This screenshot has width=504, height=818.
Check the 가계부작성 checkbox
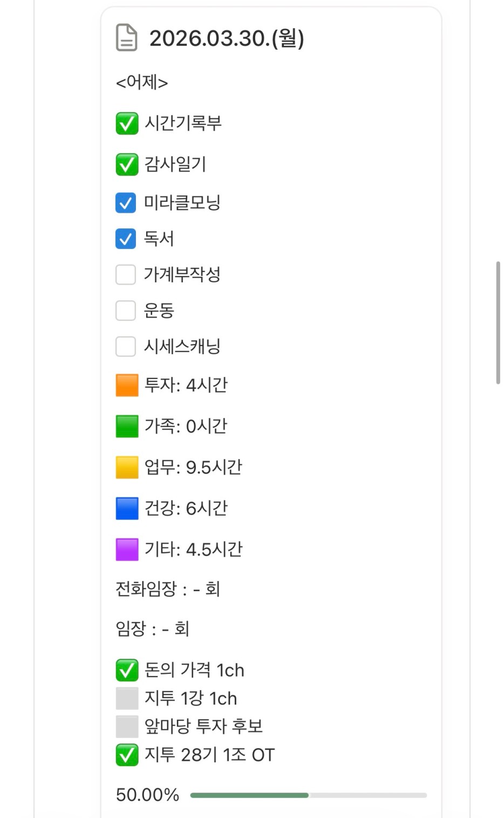pos(126,274)
